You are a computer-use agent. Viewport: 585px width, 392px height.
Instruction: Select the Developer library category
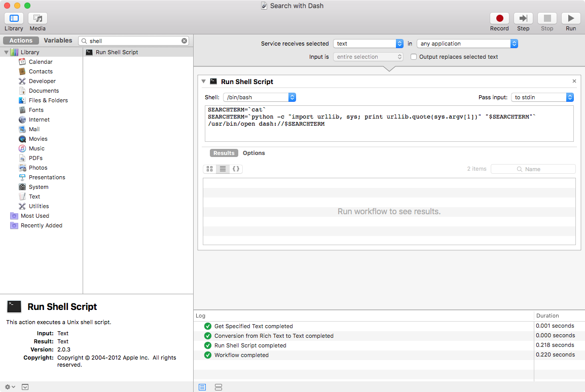(42, 81)
